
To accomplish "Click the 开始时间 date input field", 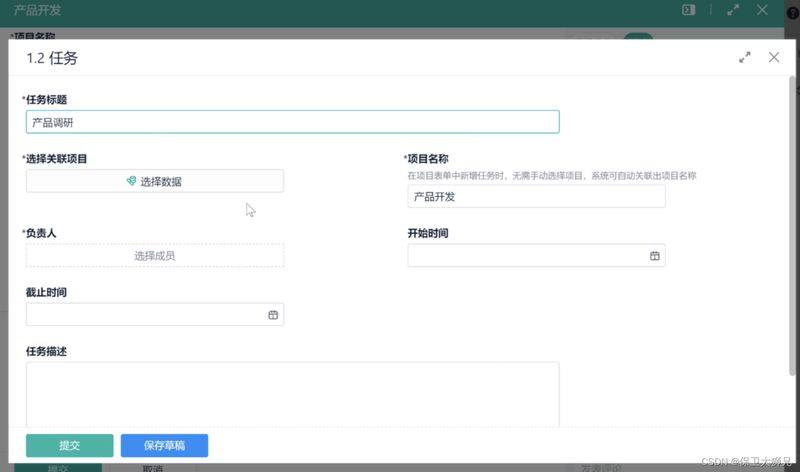I will pyautogui.click(x=536, y=255).
